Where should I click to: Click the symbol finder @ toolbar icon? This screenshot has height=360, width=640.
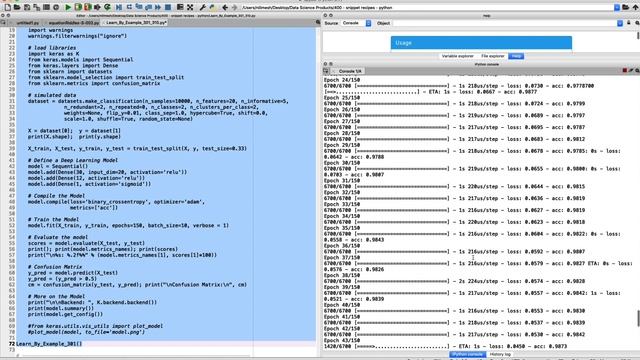56,7
